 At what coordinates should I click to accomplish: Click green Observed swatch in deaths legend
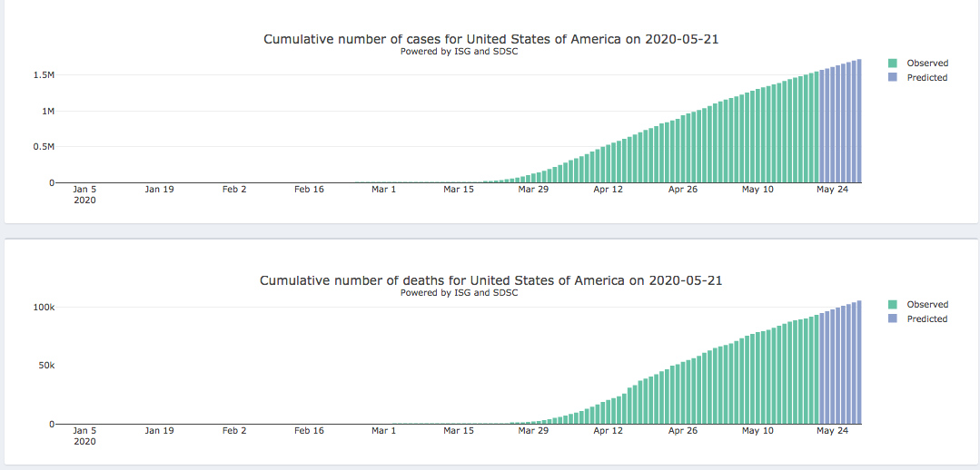click(x=893, y=305)
